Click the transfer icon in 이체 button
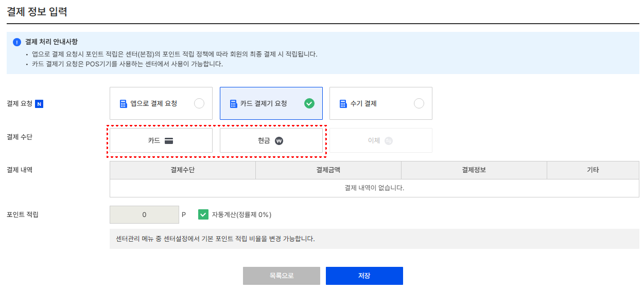Image resolution: width=644 pixels, height=290 pixels. pos(389,140)
